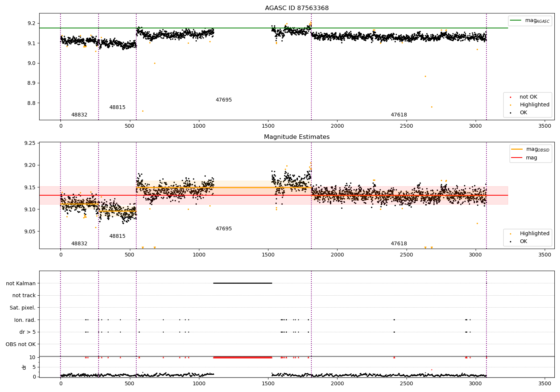
Task: Click the 'mag' legend label in middle plot
Action: [532, 158]
